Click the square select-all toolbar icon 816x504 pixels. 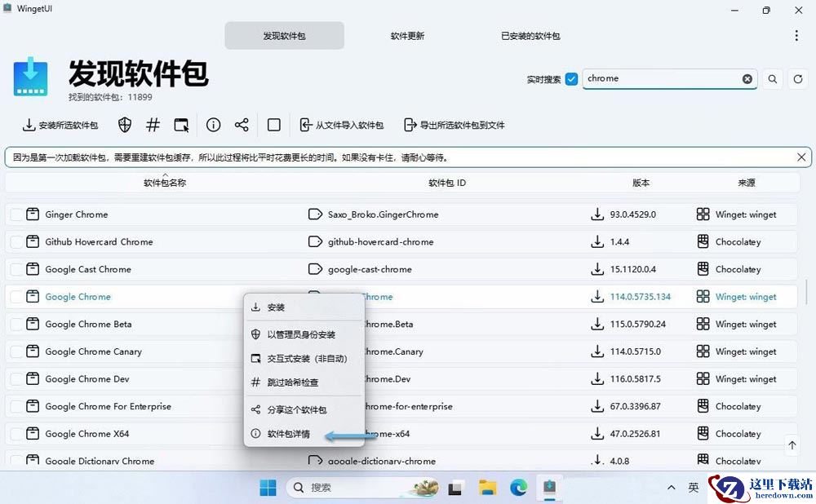tap(273, 125)
